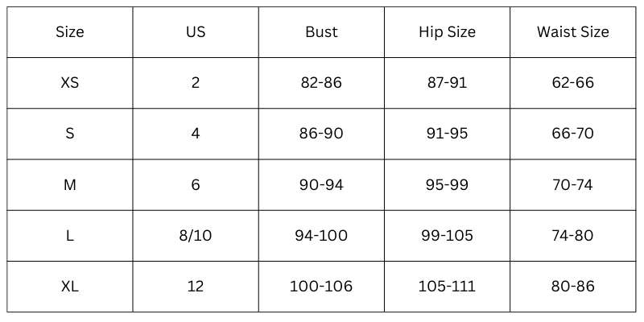Click waist size 62-66 cell
The width and height of the screenshot is (644, 322).
[573, 83]
